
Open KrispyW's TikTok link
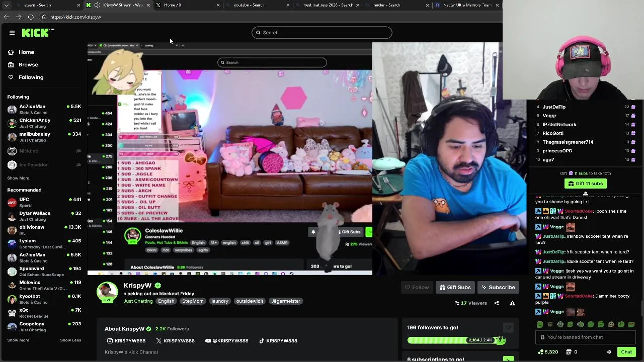[278, 341]
